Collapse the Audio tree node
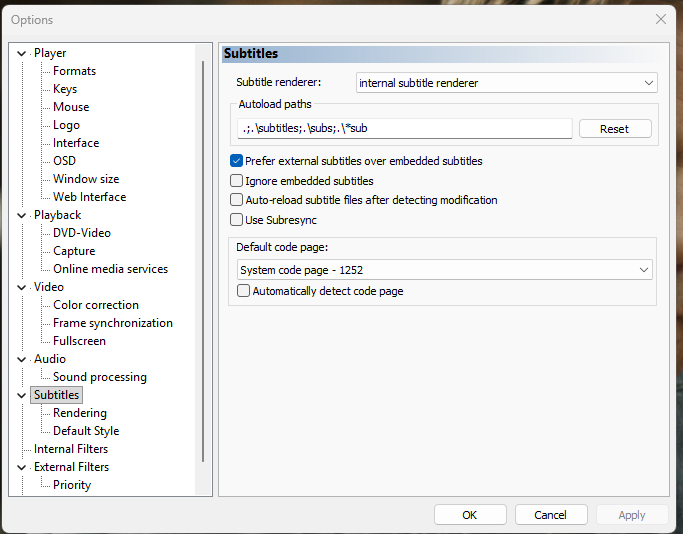 point(21,359)
